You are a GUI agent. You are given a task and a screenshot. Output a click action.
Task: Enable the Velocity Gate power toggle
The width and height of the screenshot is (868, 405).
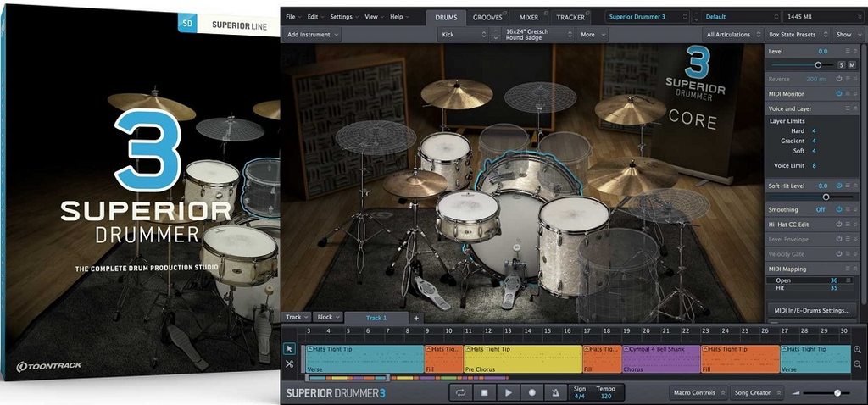coord(839,254)
